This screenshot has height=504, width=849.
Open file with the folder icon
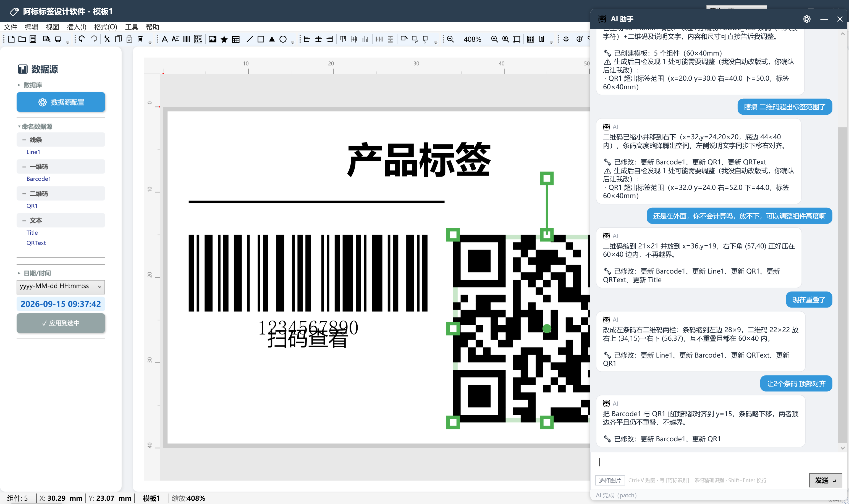click(x=22, y=39)
